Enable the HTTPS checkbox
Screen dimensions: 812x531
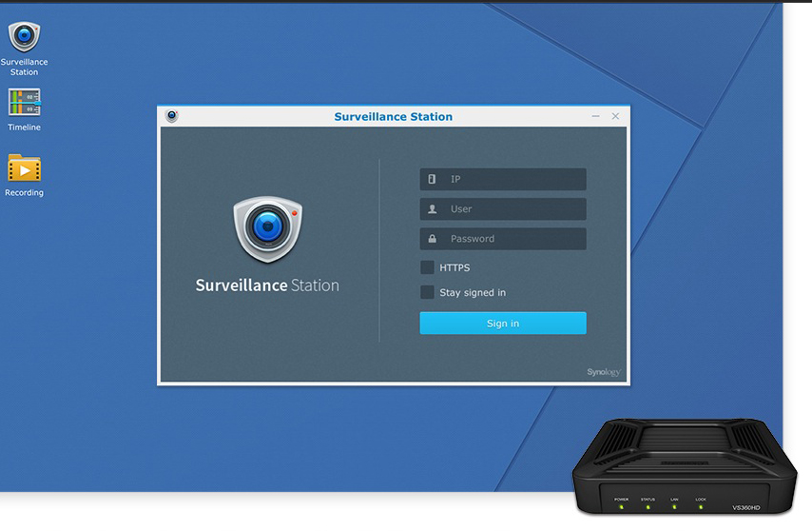click(428, 267)
